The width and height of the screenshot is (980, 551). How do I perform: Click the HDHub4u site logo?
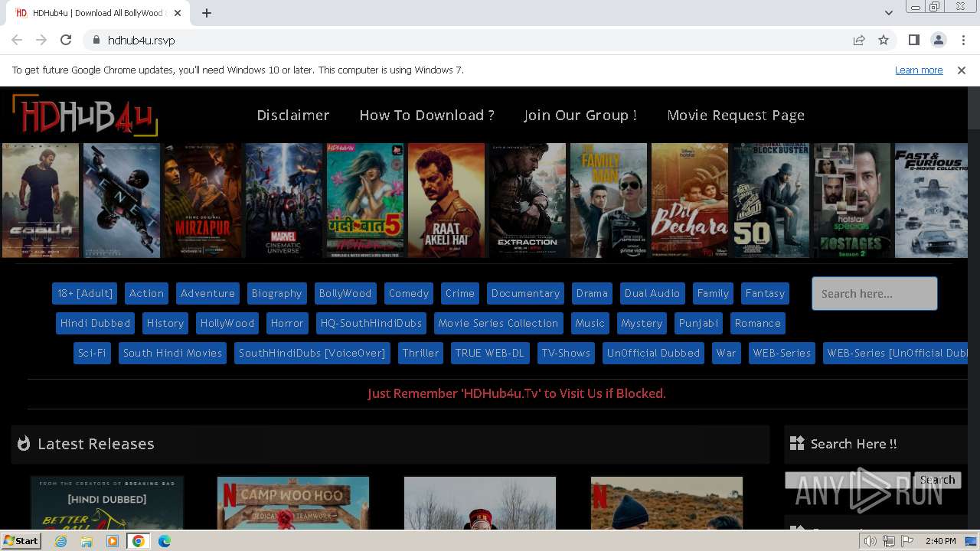pyautogui.click(x=84, y=115)
